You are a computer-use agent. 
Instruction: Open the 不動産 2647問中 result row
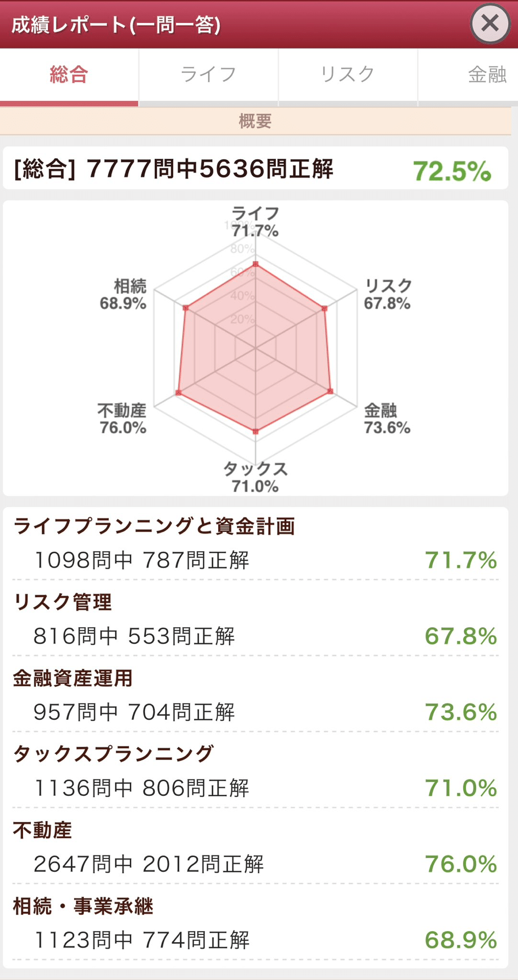click(255, 847)
